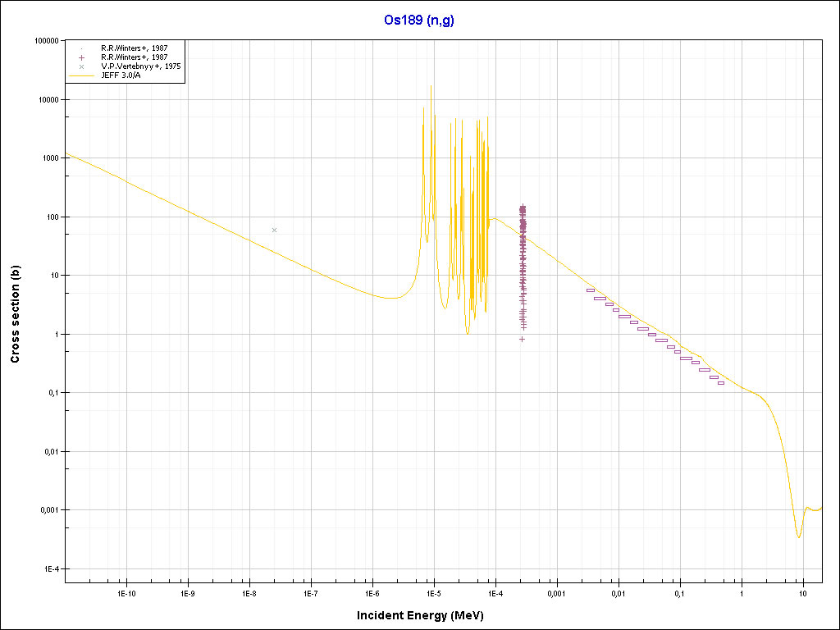This screenshot has width=840, height=630.
Task: Click the x marker icon in the legend
Action: 82,66
